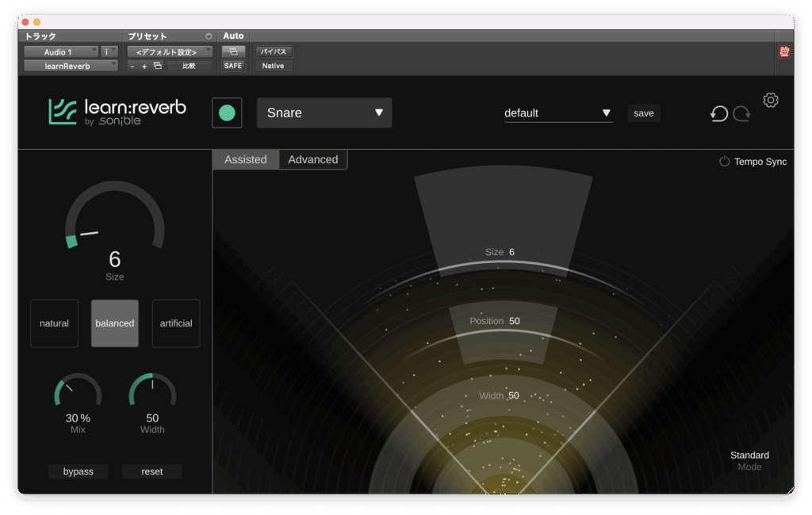Open the learnReverb insert selector
812x515 pixels.
click(x=71, y=66)
